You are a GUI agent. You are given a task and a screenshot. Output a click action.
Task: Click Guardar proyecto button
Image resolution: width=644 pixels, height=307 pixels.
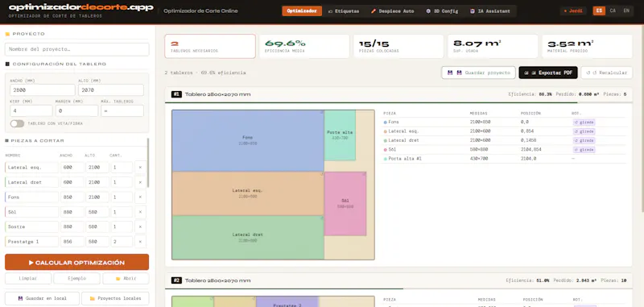pyautogui.click(x=478, y=73)
